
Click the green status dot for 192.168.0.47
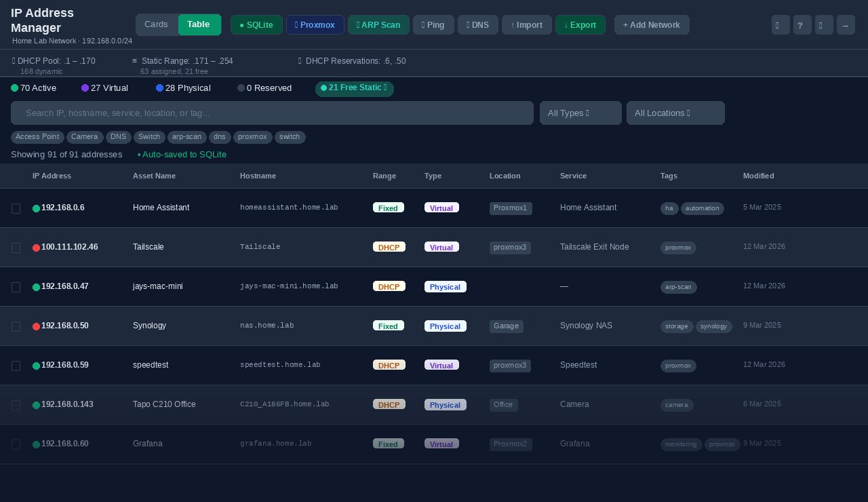(37, 287)
